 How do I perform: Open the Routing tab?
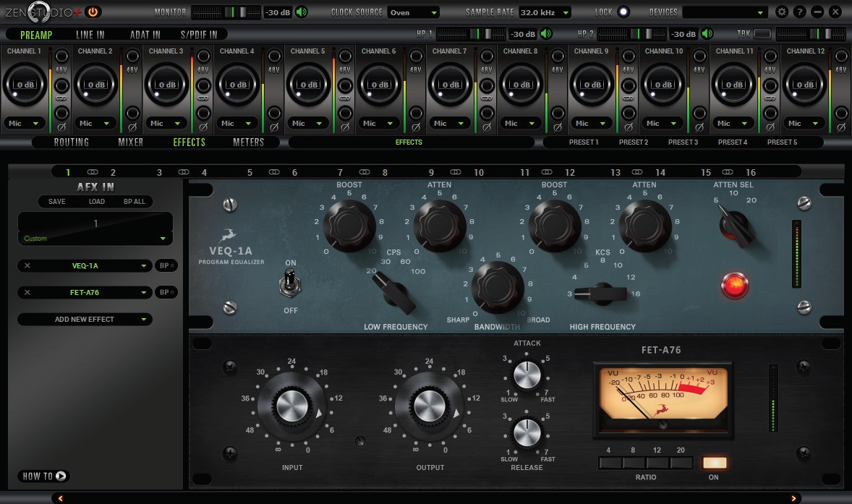click(71, 142)
